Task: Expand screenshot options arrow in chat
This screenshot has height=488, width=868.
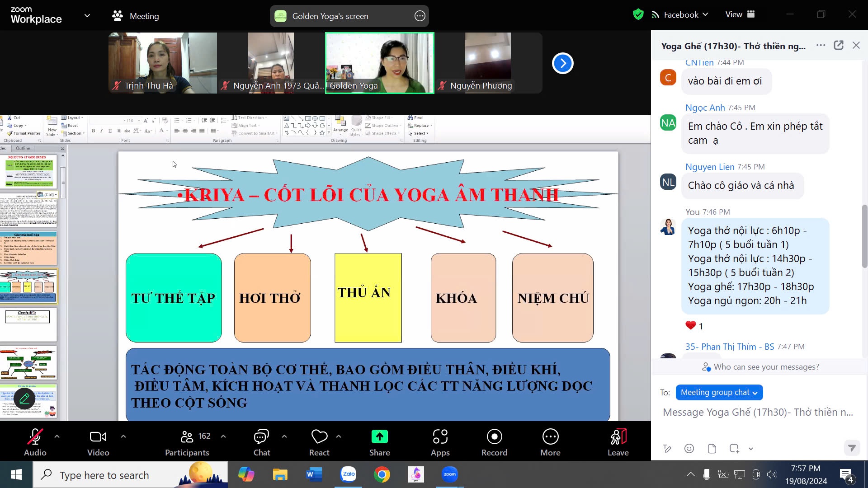Action: [x=751, y=449]
